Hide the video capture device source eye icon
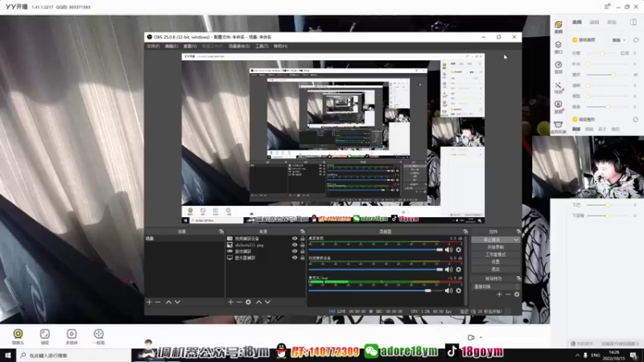The height and width of the screenshot is (362, 644). (x=295, y=238)
